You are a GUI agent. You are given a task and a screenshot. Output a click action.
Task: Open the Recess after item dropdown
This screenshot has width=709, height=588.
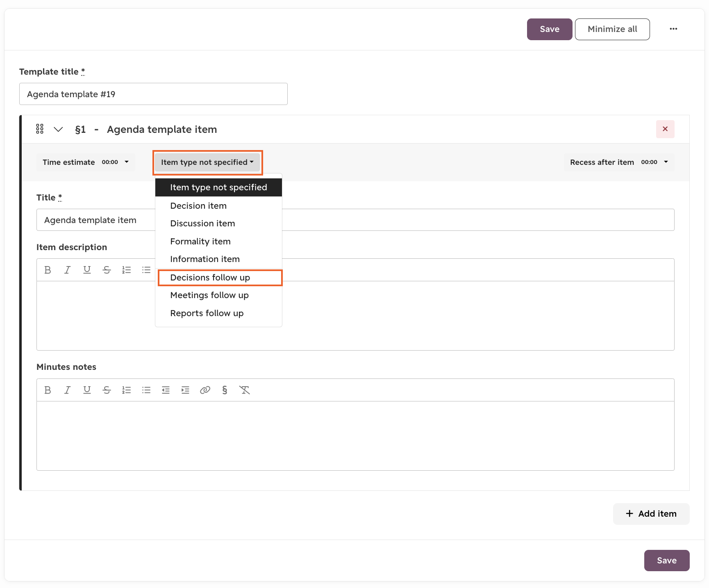(x=619, y=162)
